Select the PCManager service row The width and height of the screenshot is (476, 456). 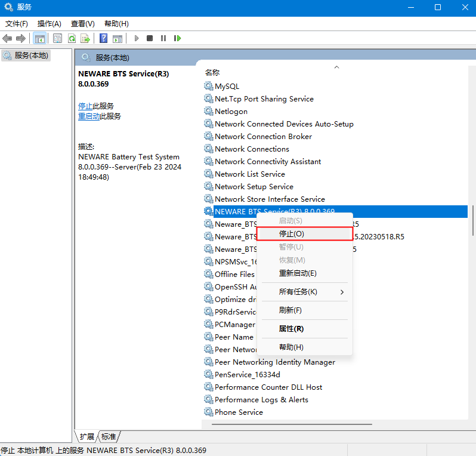[235, 325]
